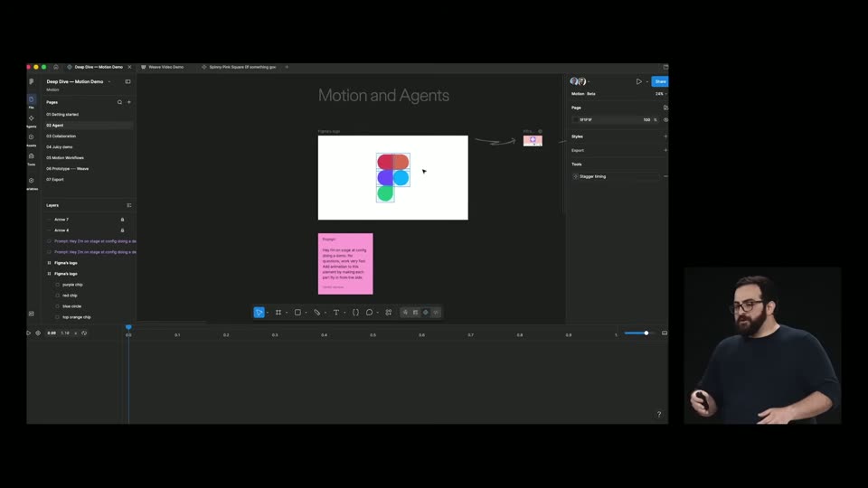Open the Tools sidebar panel
Screen dimensions: 868x488
click(31, 159)
